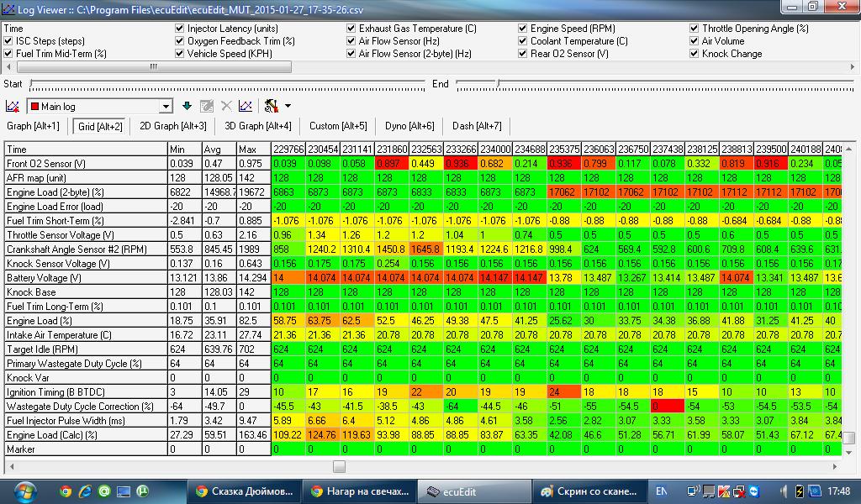Launch Internet Explorer from the quick launch bar
The image size is (861, 504).
pyautogui.click(x=85, y=491)
